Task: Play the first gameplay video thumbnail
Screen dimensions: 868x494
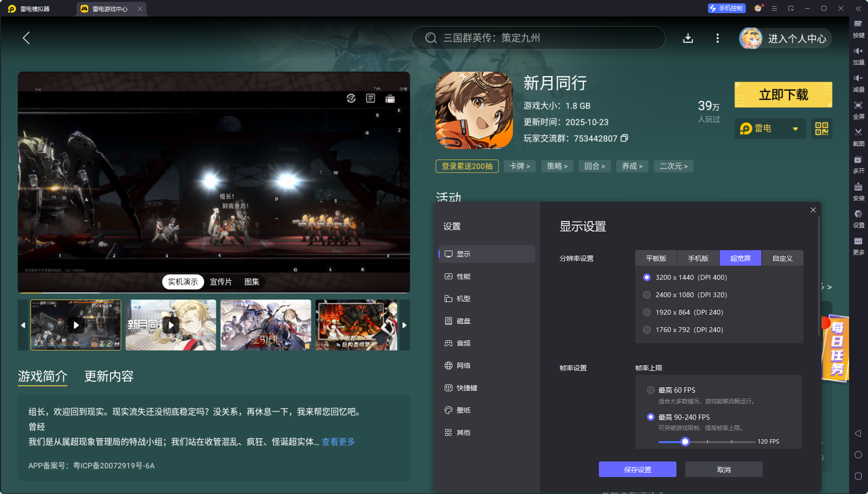Action: tap(76, 325)
